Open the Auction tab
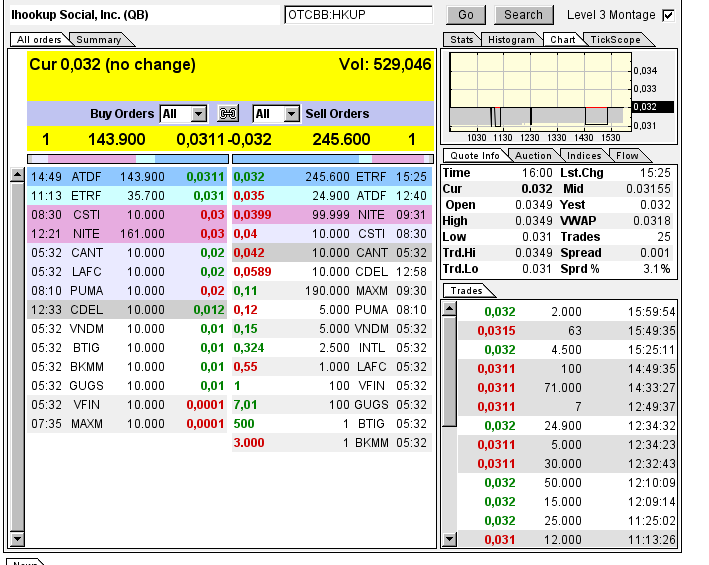This screenshot has height=565, width=709. tap(532, 156)
